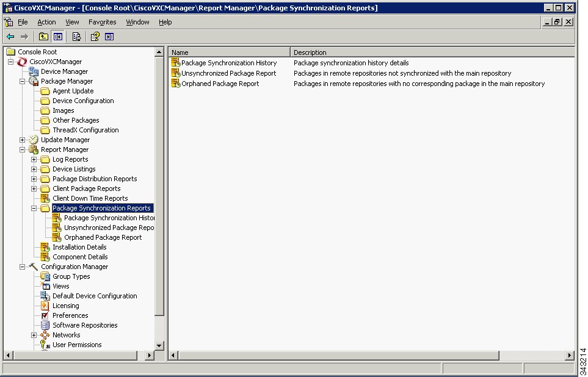Click the tree pane scroll-down arrow

(x=159, y=345)
